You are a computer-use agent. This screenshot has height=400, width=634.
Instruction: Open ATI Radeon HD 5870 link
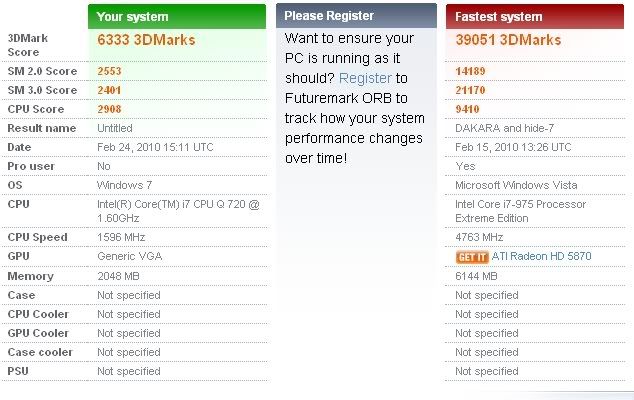(x=541, y=256)
